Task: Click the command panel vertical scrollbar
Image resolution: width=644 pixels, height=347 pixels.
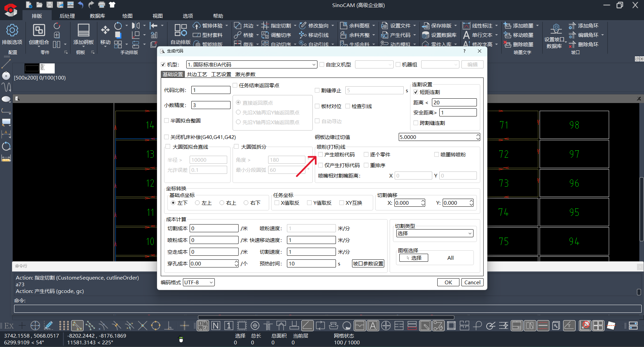Action: click(x=639, y=292)
